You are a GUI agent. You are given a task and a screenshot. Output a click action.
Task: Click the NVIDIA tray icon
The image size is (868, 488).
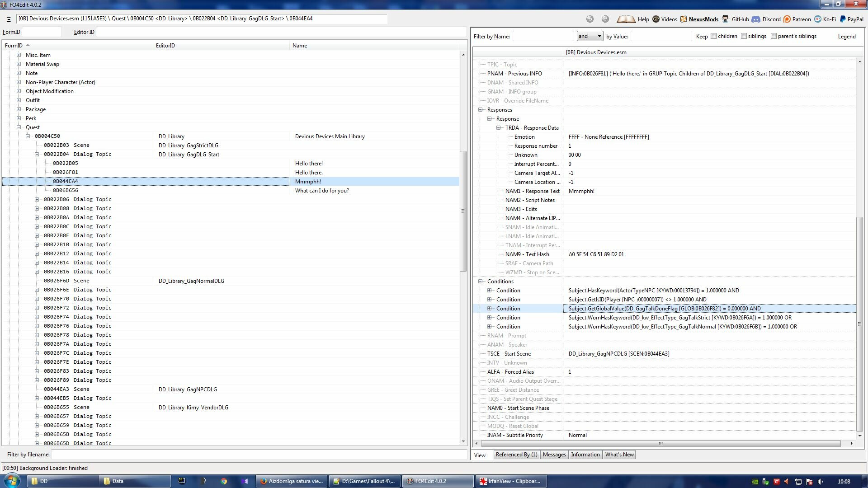coord(755,482)
